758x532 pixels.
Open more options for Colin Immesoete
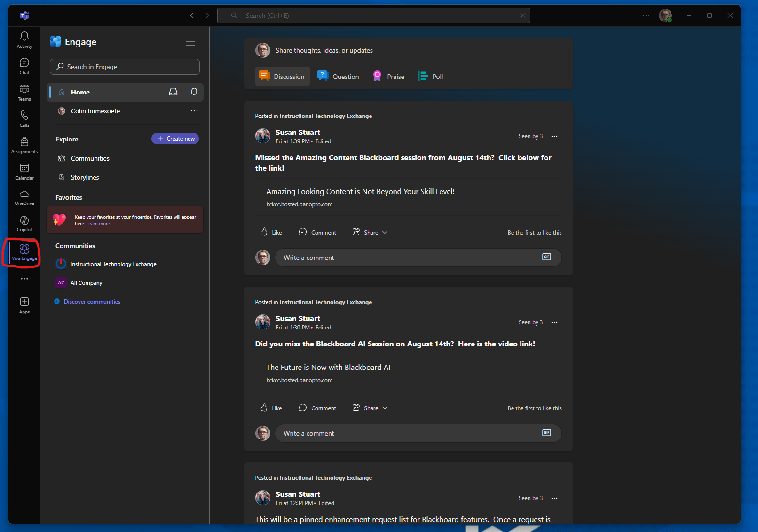[194, 111]
